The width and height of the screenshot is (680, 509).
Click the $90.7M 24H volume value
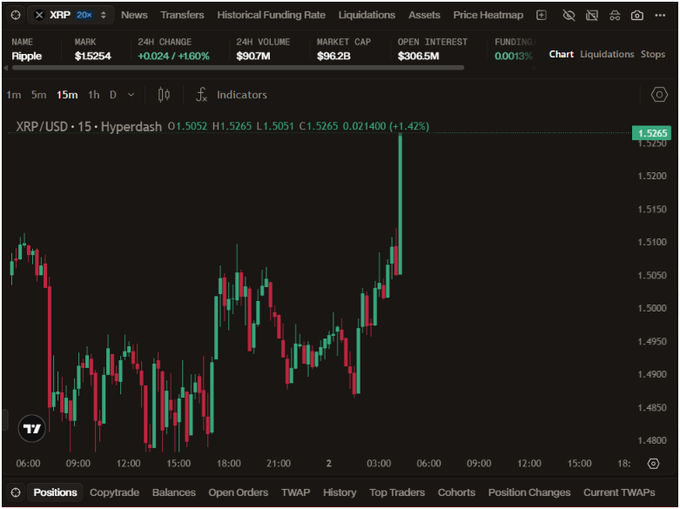click(x=253, y=56)
